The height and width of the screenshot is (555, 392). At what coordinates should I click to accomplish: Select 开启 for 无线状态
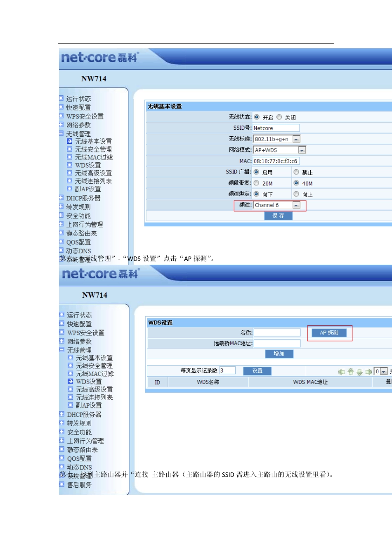point(257,117)
